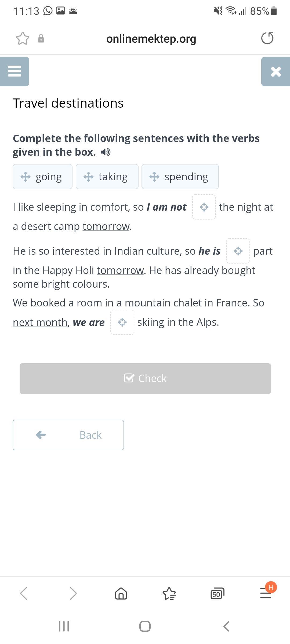
Task: Click the blank slot after 'I am not'
Action: pos(204,207)
